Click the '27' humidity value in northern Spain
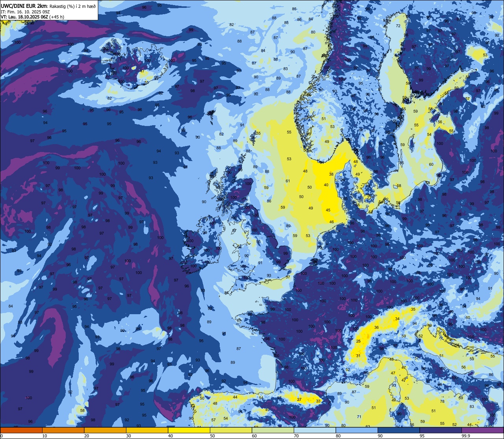 pyautogui.click(x=299, y=399)
